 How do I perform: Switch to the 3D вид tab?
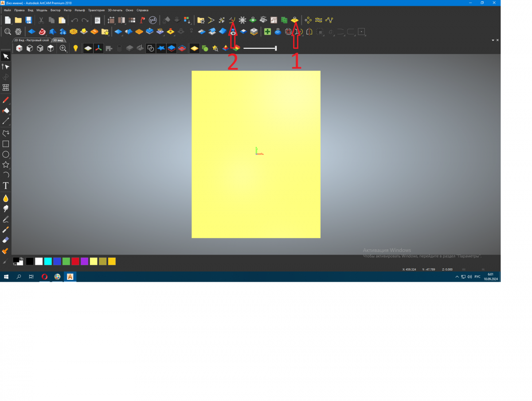coord(58,40)
